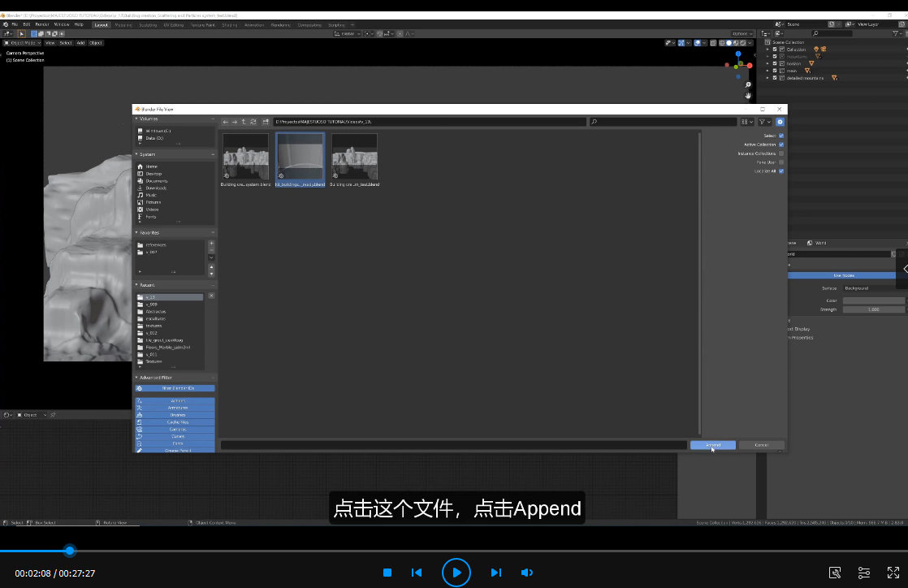Click Cancel in File View dialog

[762, 445]
